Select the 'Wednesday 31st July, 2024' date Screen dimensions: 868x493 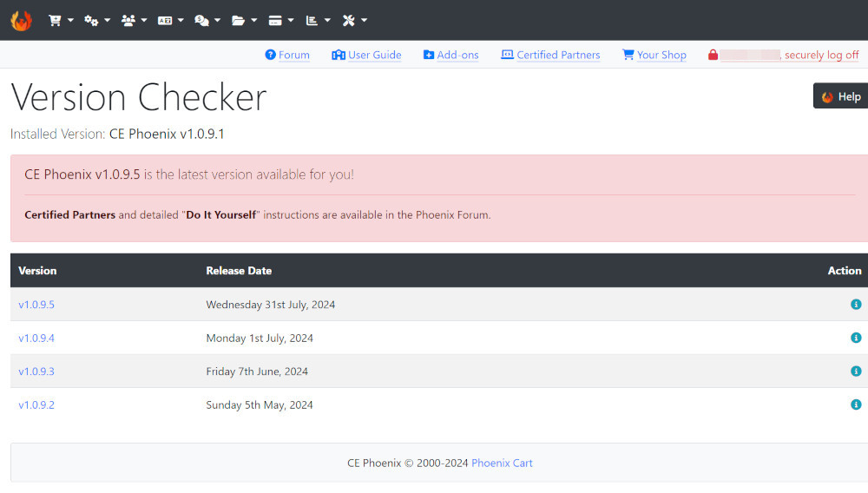point(271,305)
